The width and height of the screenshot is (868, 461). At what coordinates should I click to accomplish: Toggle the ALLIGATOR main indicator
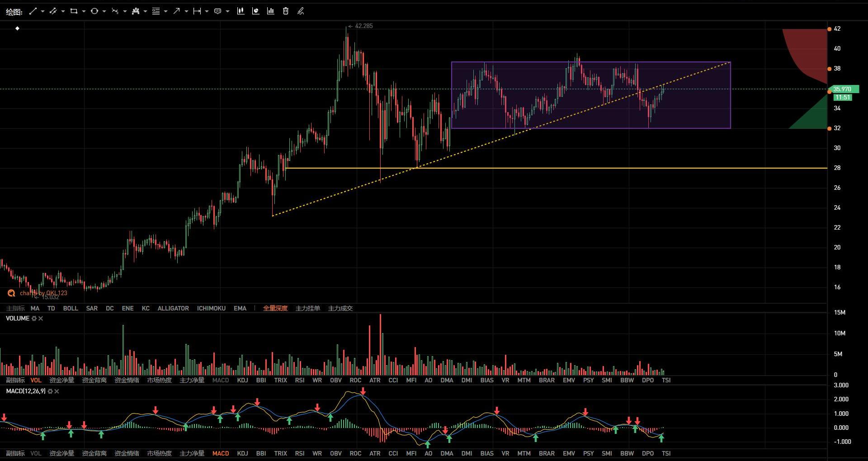(173, 308)
